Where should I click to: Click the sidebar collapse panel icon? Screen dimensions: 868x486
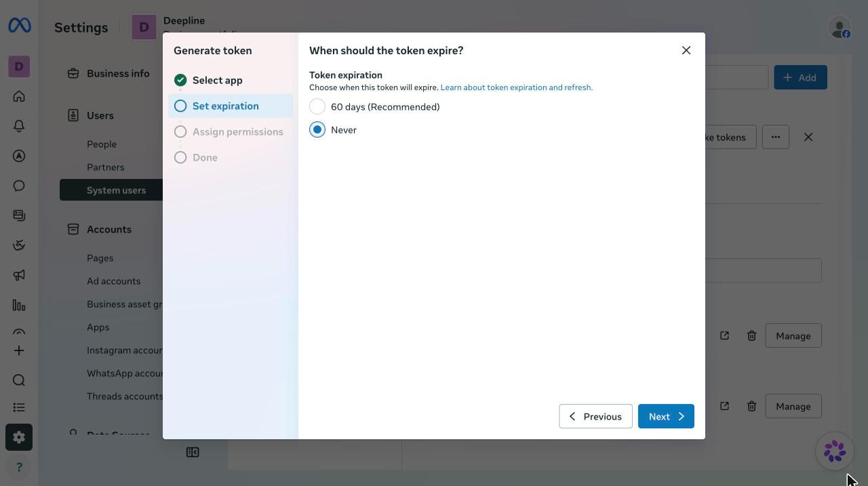193,452
